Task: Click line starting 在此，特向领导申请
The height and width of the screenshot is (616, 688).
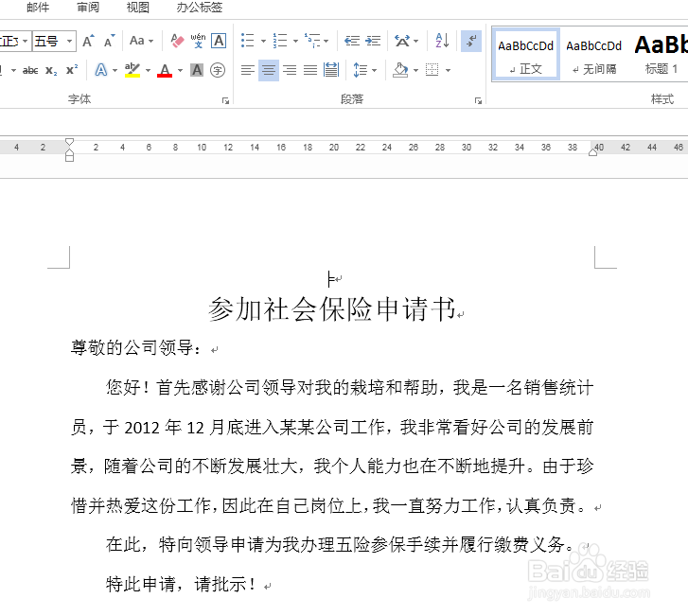Action: coord(340,545)
